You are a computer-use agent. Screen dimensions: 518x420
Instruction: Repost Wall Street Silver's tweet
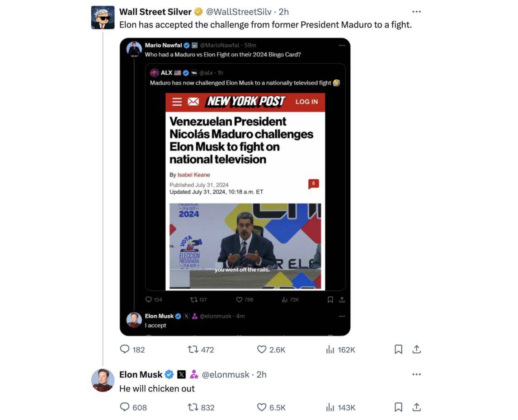(x=193, y=350)
